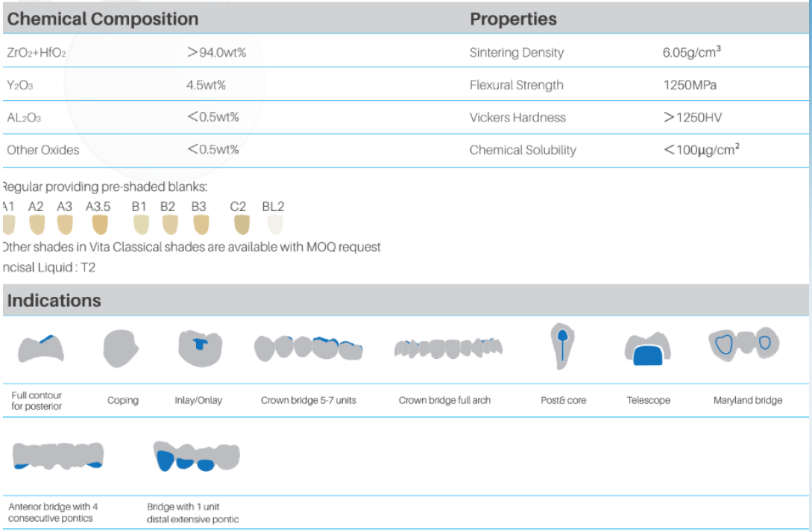Click the >1250HV value

(x=693, y=118)
